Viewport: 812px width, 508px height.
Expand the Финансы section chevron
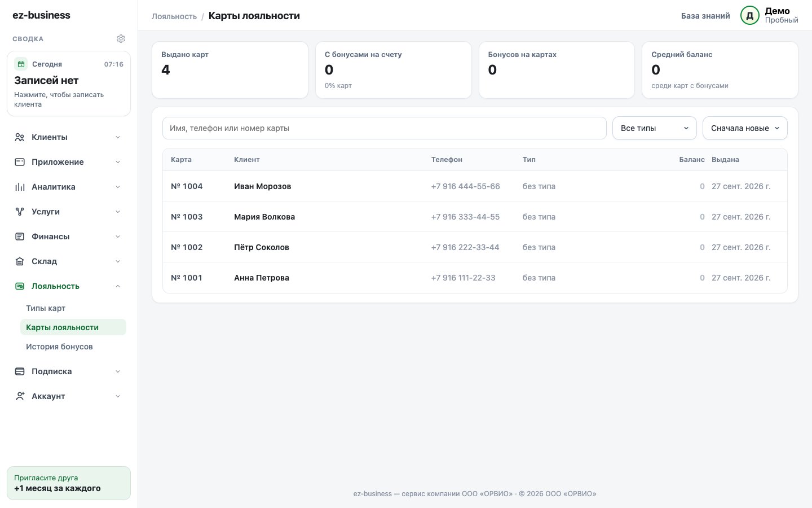click(x=118, y=237)
